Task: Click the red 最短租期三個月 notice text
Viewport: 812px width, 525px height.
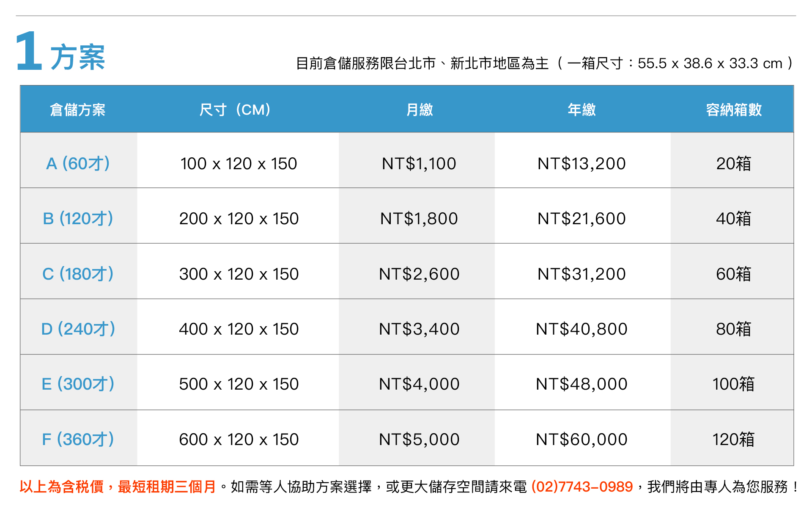Action: 167,487
